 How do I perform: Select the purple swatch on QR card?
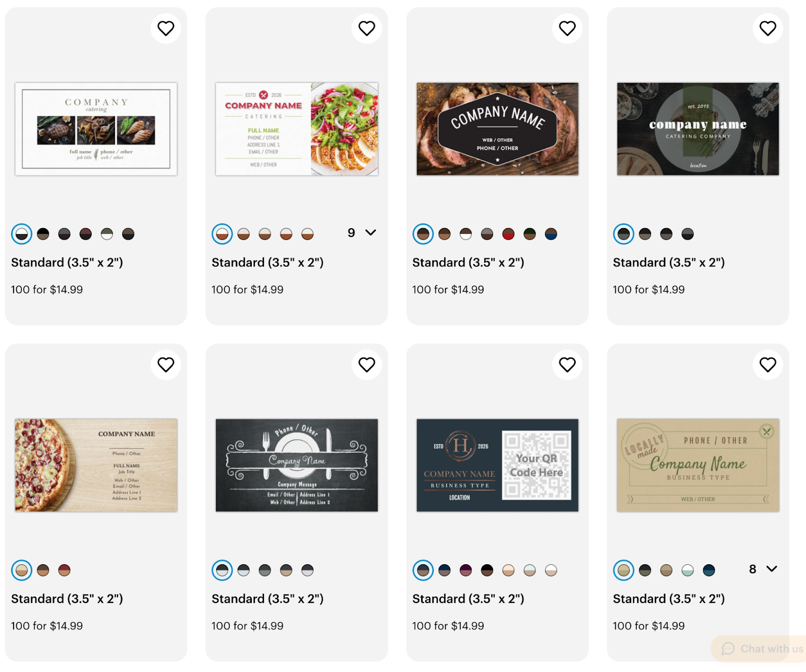click(466, 570)
